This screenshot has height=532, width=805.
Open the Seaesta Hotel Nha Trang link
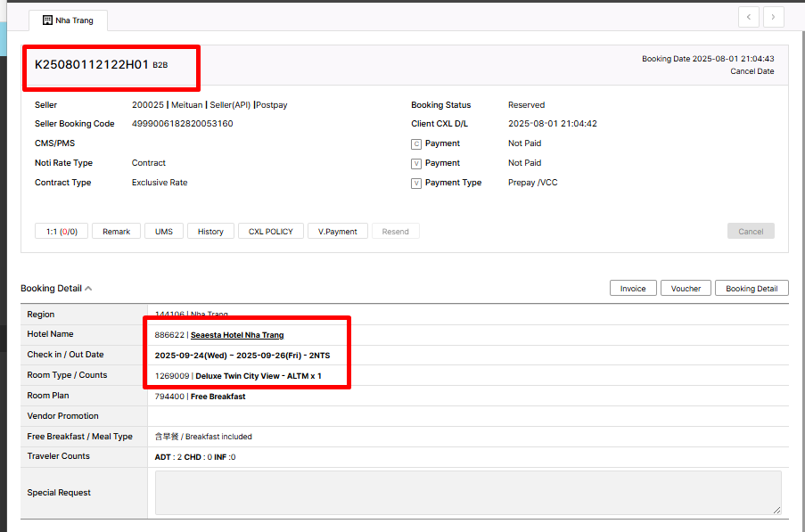(x=237, y=335)
